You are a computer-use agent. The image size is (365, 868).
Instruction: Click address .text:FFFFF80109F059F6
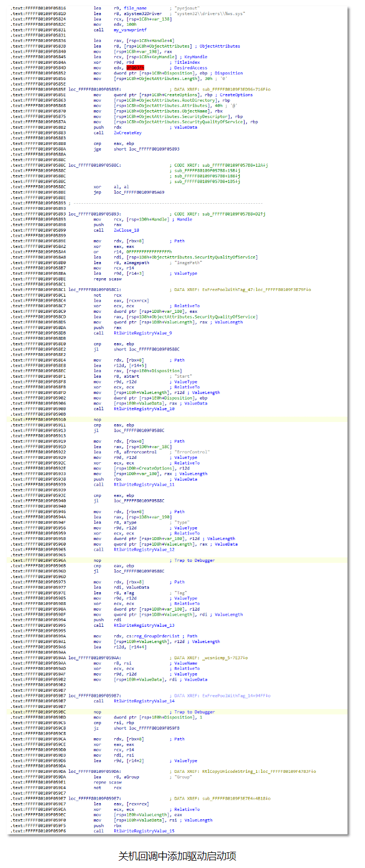click(38, 831)
